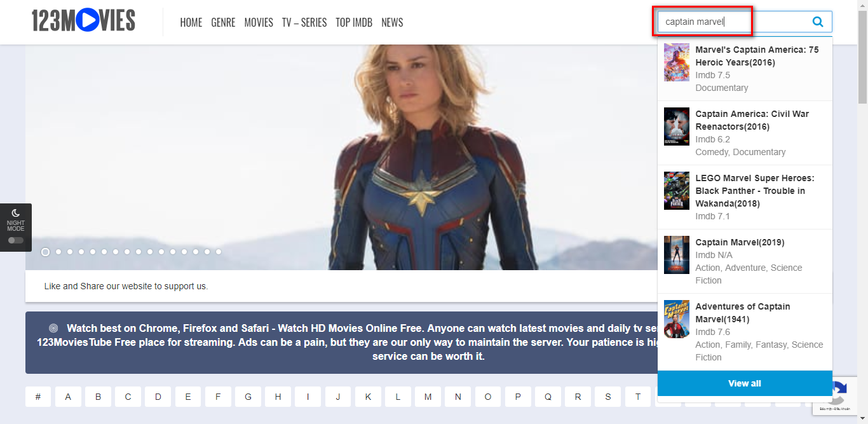The height and width of the screenshot is (424, 868).
Task: Select the first slider dot indicator
Action: [46, 252]
